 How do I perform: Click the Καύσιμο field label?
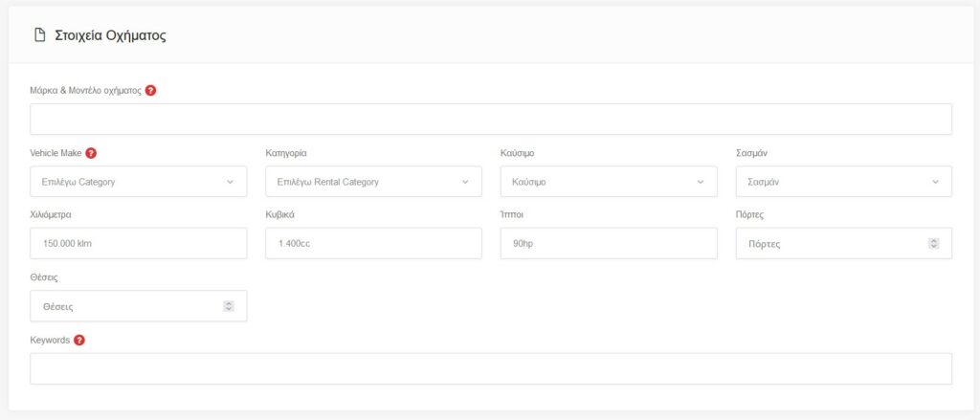coord(517,153)
